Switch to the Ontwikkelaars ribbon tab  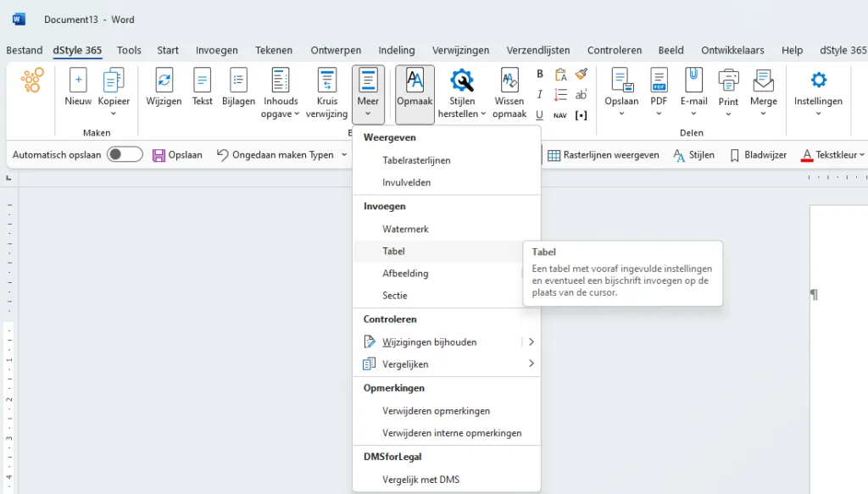click(732, 50)
